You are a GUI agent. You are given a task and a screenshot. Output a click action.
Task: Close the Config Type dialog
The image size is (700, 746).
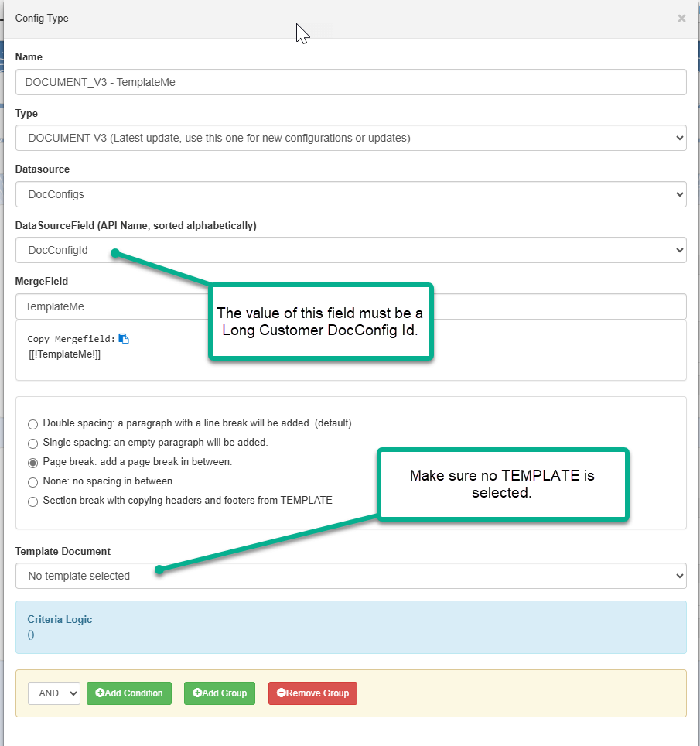pos(681,18)
